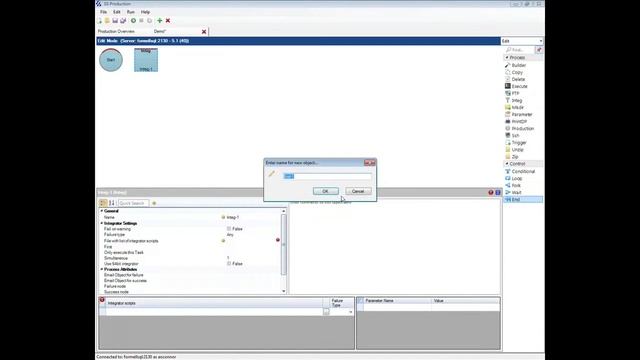This screenshot has height=360, width=640.
Task: Pick the FTP process item
Action: pos(514,93)
